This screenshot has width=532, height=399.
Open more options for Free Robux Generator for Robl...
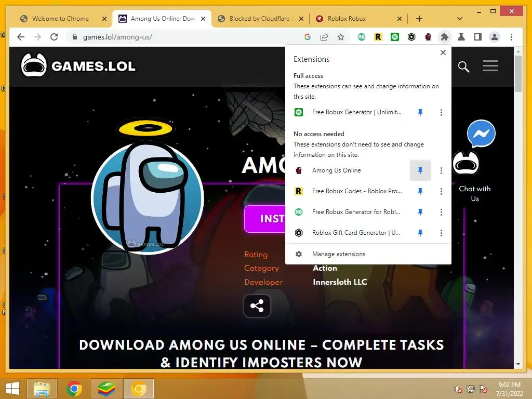tap(441, 212)
